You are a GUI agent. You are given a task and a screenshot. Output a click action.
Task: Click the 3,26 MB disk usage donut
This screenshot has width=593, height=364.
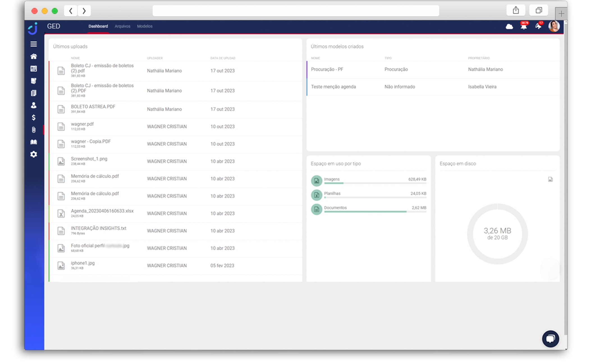[497, 234]
